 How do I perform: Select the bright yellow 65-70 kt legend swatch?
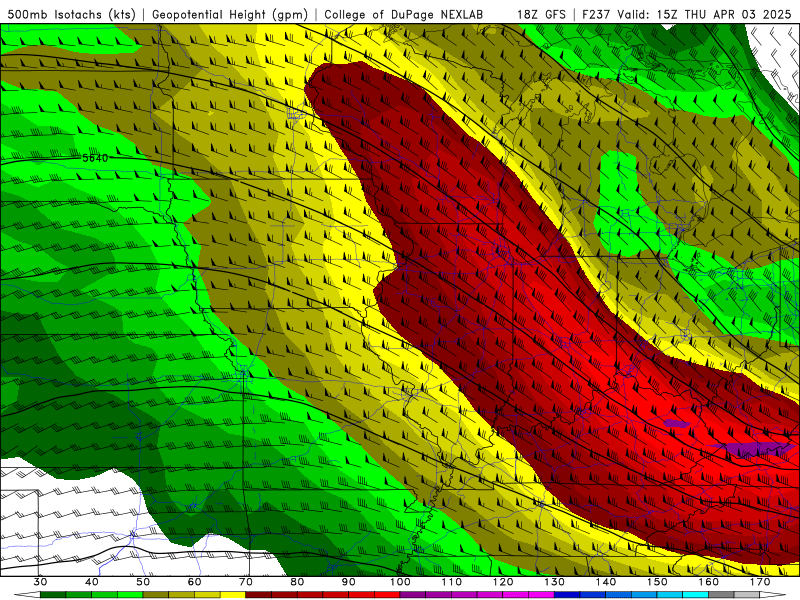click(x=233, y=595)
